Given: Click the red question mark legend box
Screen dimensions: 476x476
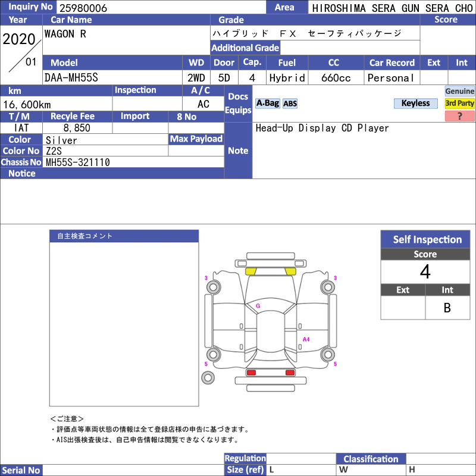Looking at the screenshot, I should (x=459, y=116).
